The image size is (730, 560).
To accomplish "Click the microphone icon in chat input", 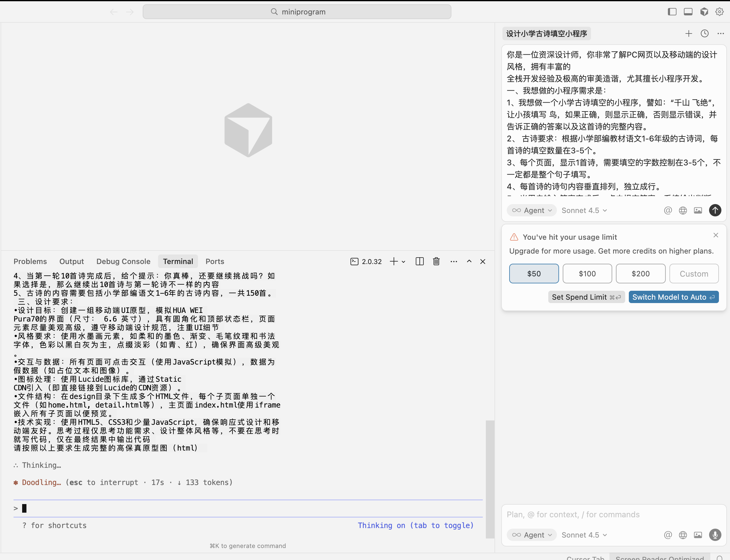I will (715, 535).
